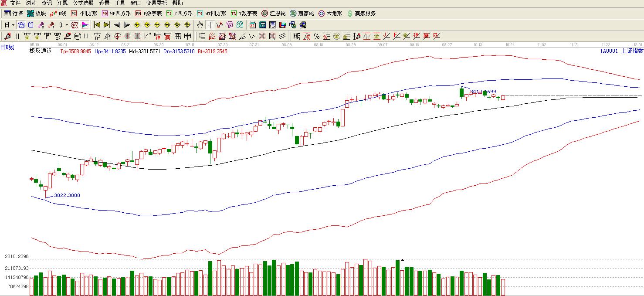The image size is (644, 296).
Task: Toggle the pink flag chart button
Action: tap(85, 25)
